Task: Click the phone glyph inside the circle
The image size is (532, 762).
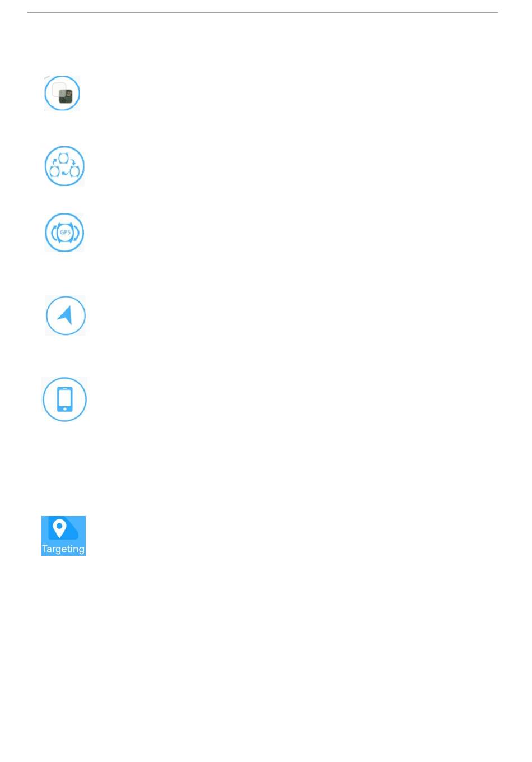Action: [65, 399]
